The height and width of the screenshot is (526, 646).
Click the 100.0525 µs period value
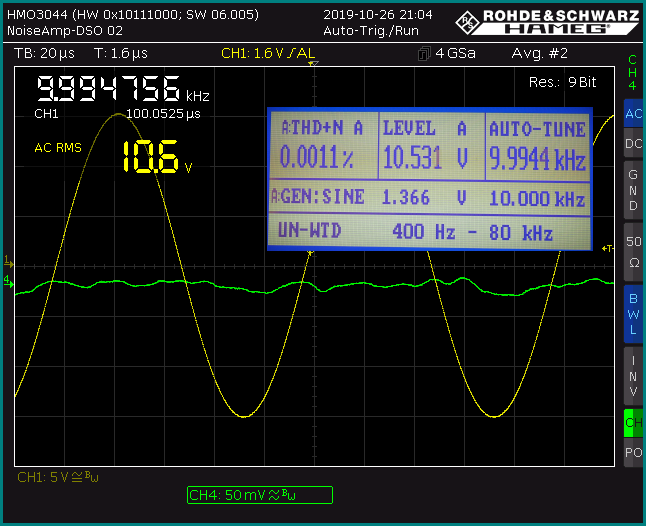(x=163, y=114)
